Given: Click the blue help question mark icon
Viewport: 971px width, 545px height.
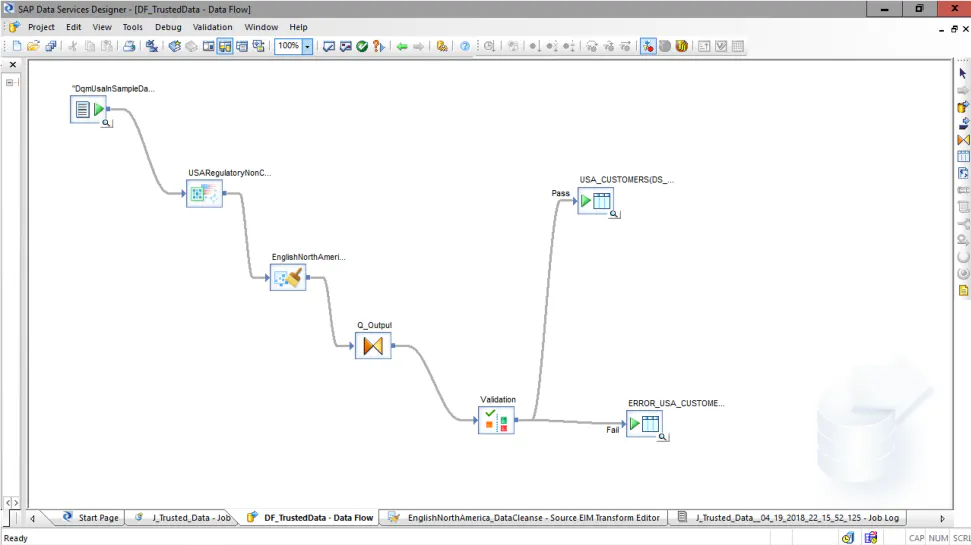Looking at the screenshot, I should (x=465, y=46).
